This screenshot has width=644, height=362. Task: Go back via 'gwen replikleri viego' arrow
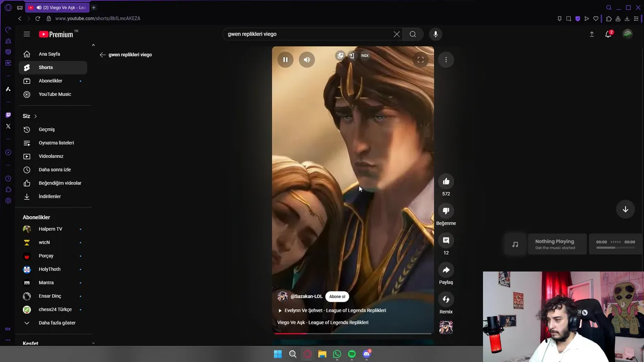coord(103,55)
